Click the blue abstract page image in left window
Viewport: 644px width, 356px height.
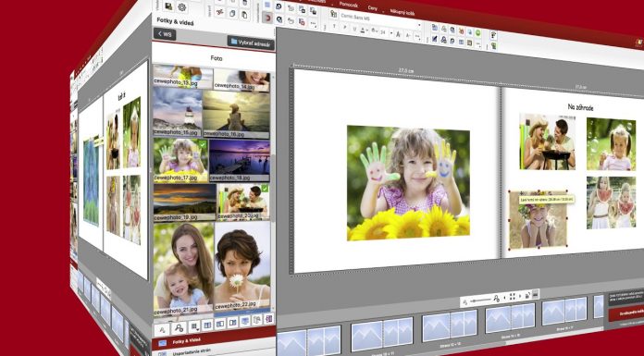[92, 182]
